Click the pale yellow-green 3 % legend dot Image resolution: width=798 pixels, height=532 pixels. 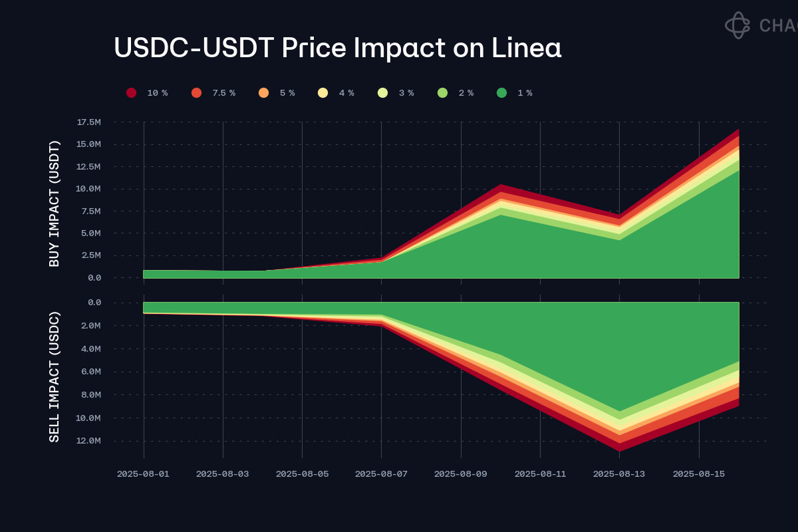tap(383, 93)
